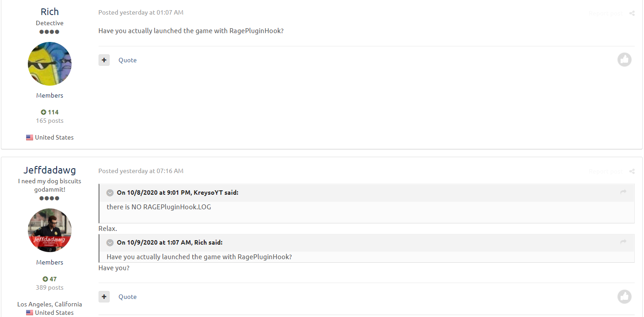Open the 'Posted yesterday at 01:07 AM' permalink
Viewport: 644px width, 317px height.
[x=141, y=12]
